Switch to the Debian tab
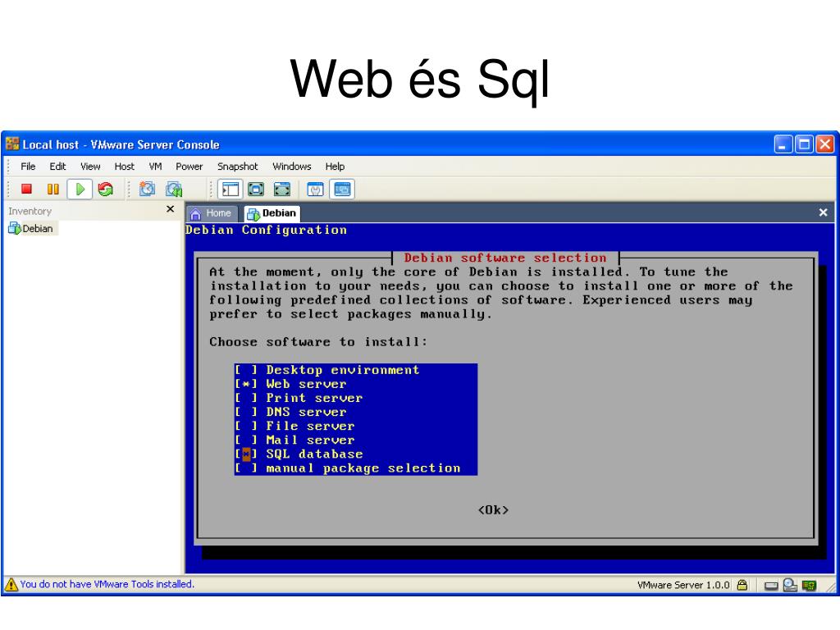The height and width of the screenshot is (630, 840). pyautogui.click(x=272, y=213)
